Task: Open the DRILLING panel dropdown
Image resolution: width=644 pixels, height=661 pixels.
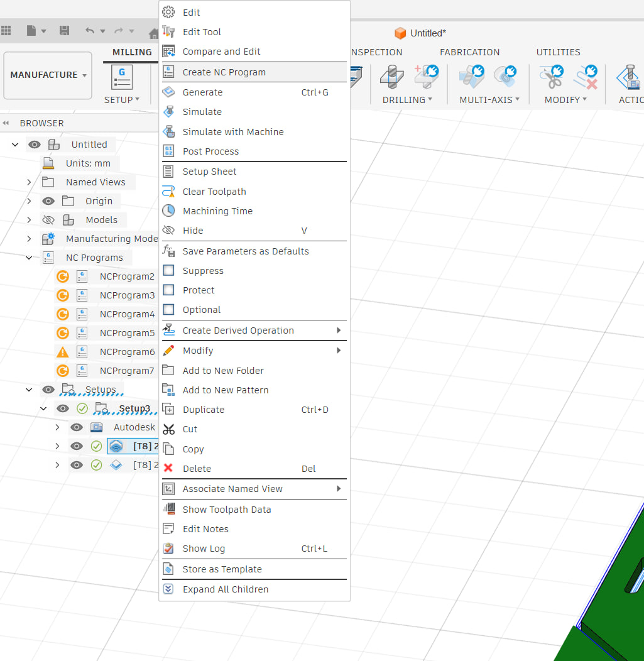Action: [407, 100]
